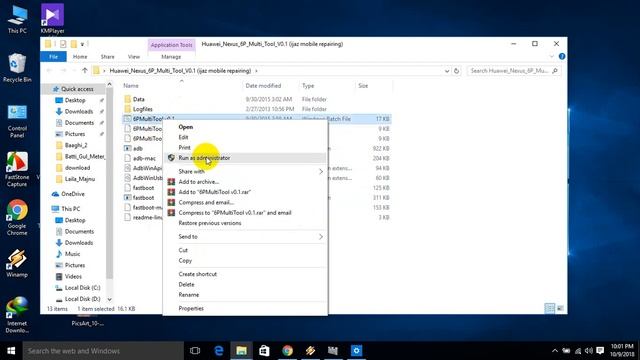640x360 pixels.
Task: Click the Windows Start button
Action: point(11,351)
